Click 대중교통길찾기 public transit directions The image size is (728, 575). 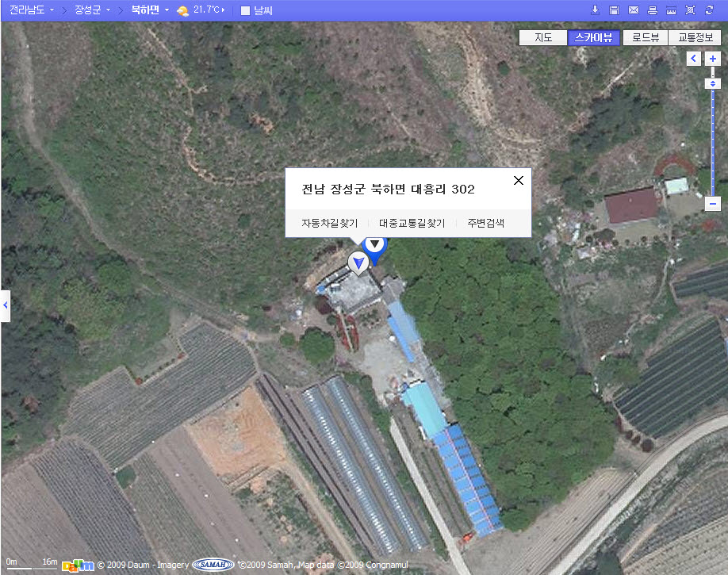point(412,224)
